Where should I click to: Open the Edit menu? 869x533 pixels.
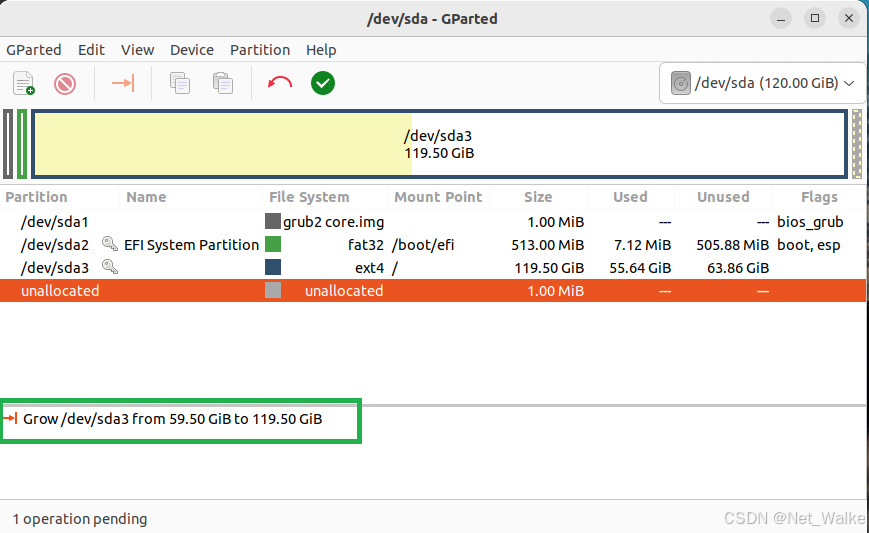pos(91,50)
